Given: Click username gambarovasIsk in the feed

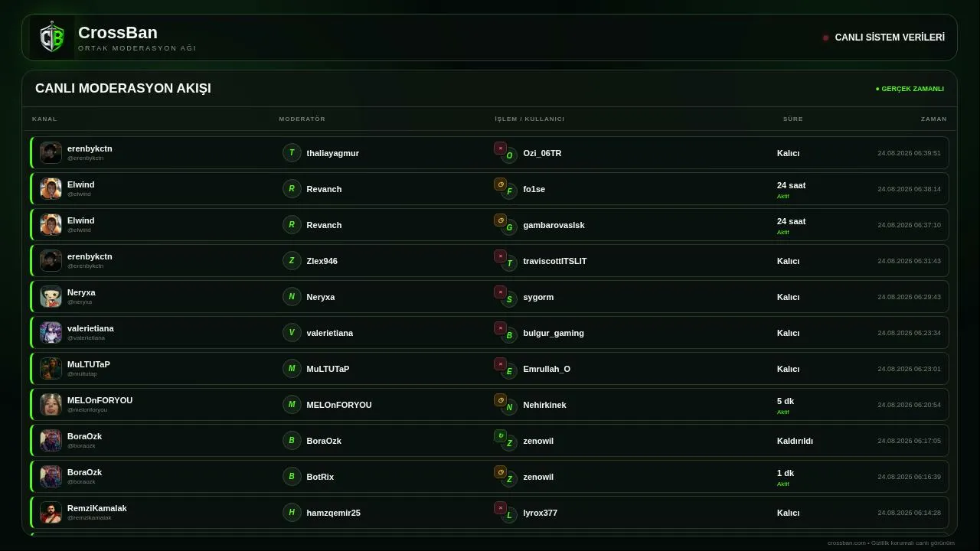Looking at the screenshot, I should 554,225.
